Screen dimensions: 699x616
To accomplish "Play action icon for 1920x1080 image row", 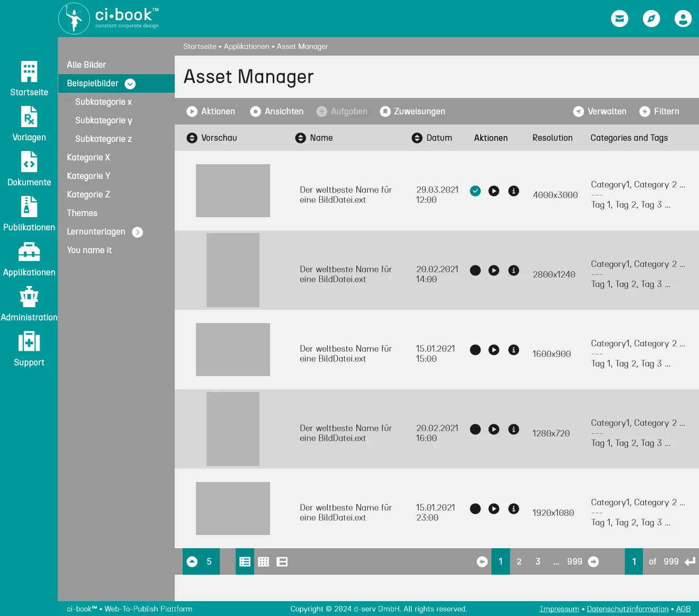I will (494, 508).
